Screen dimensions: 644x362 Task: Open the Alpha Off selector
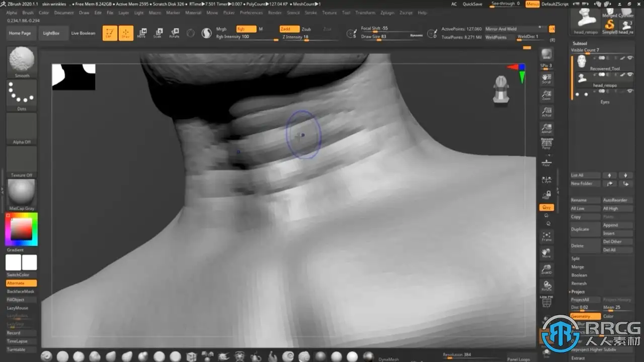[x=22, y=129]
